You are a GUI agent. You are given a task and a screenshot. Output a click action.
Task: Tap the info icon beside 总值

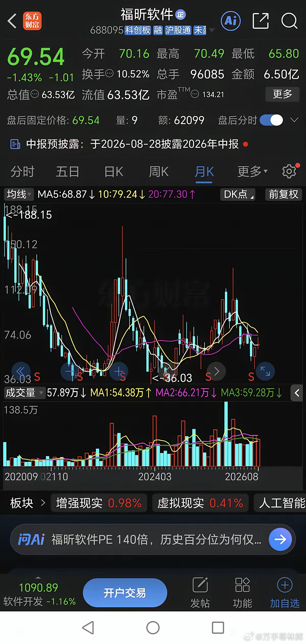pyautogui.click(x=35, y=94)
